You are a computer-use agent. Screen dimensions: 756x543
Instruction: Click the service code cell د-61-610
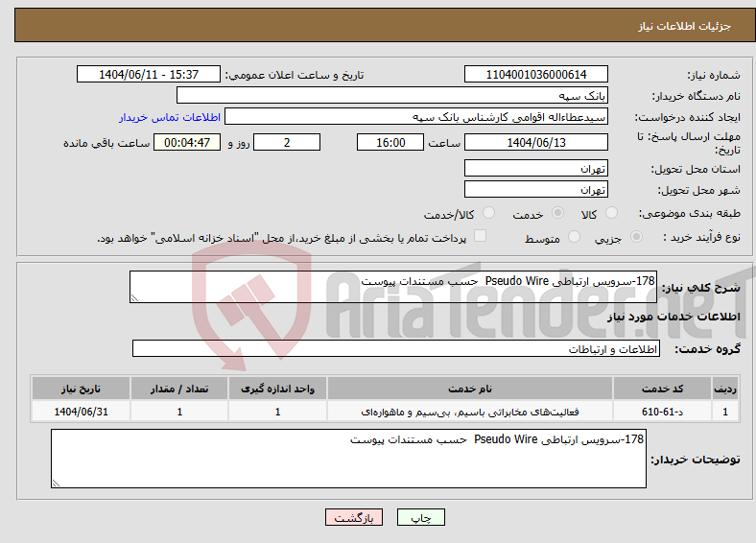pos(663,412)
